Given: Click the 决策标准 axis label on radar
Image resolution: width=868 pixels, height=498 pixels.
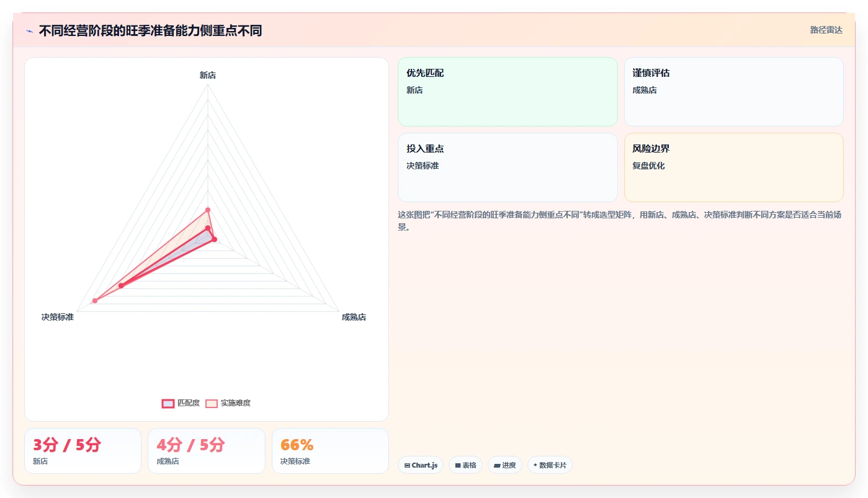Looking at the screenshot, I should [58, 317].
